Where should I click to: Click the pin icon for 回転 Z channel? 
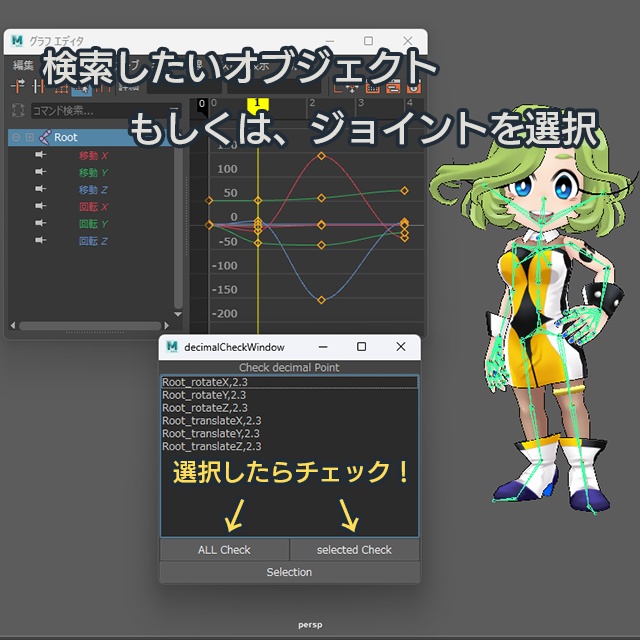(x=40, y=240)
